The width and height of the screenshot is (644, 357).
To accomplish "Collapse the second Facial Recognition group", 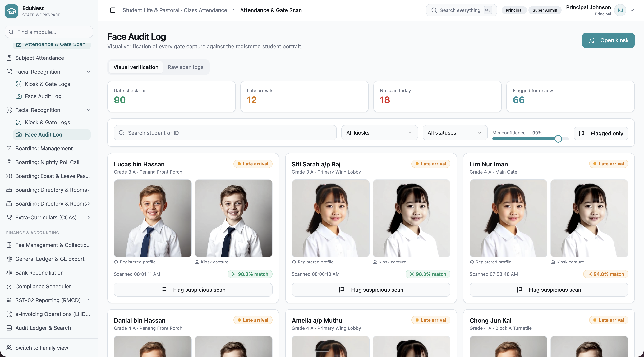I will pyautogui.click(x=89, y=110).
